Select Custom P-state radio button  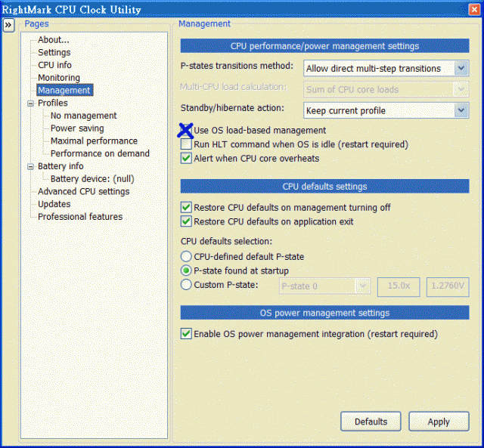point(186,285)
